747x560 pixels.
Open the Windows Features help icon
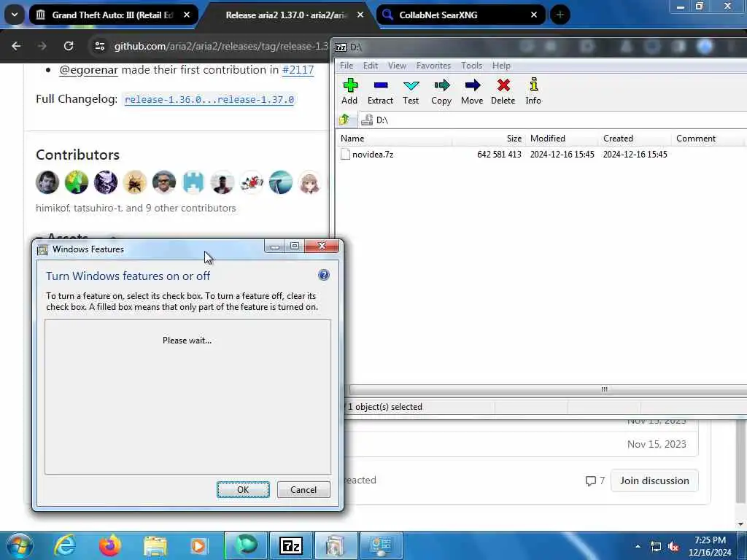point(323,275)
